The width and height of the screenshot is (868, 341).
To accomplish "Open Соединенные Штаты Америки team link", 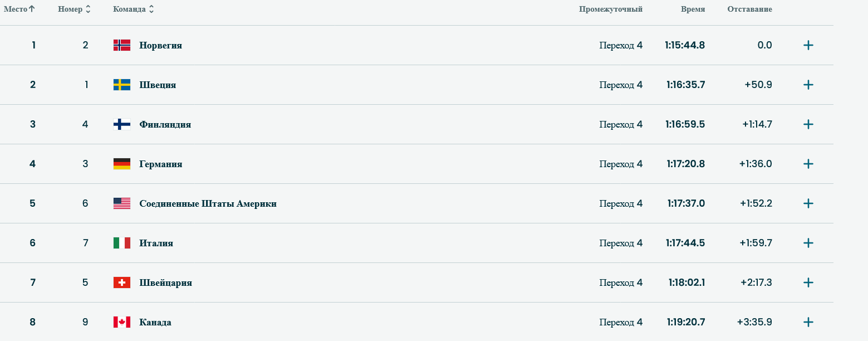I will point(208,203).
